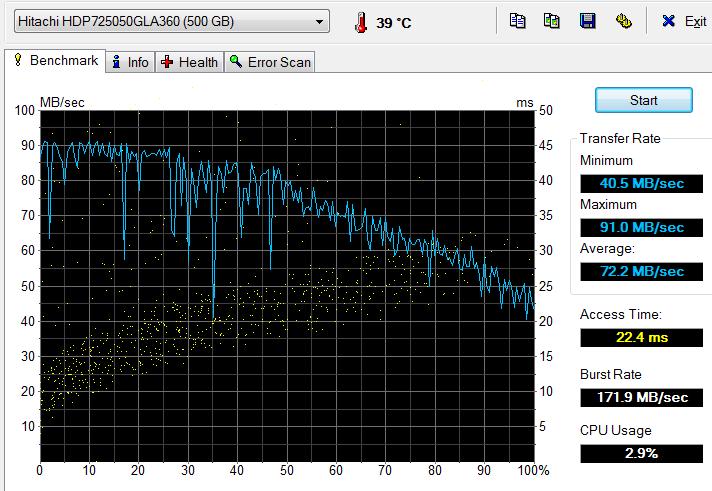Save results with the floppy disk icon

(588, 21)
